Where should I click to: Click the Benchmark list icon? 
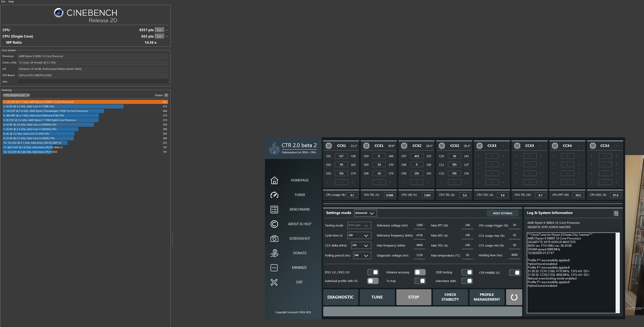pos(274,209)
